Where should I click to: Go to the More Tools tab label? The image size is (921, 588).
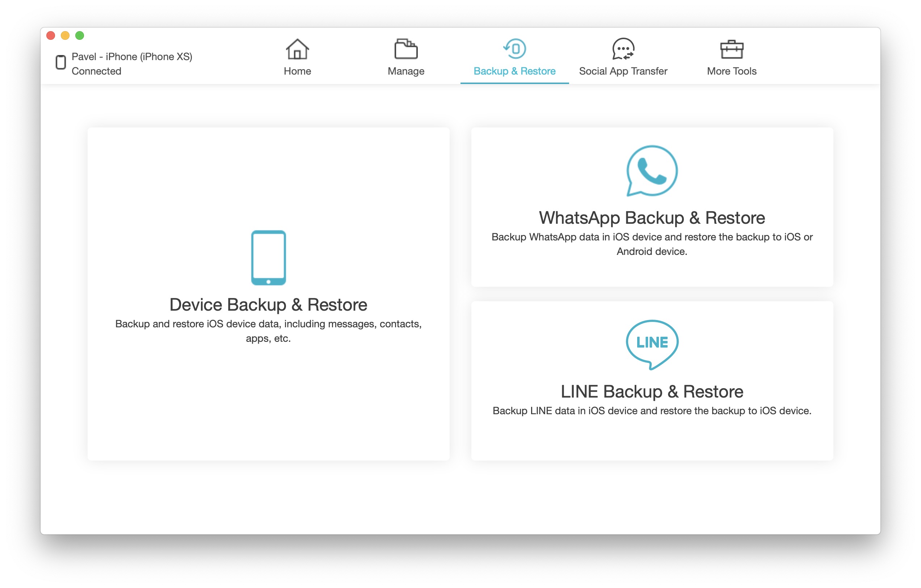point(731,71)
